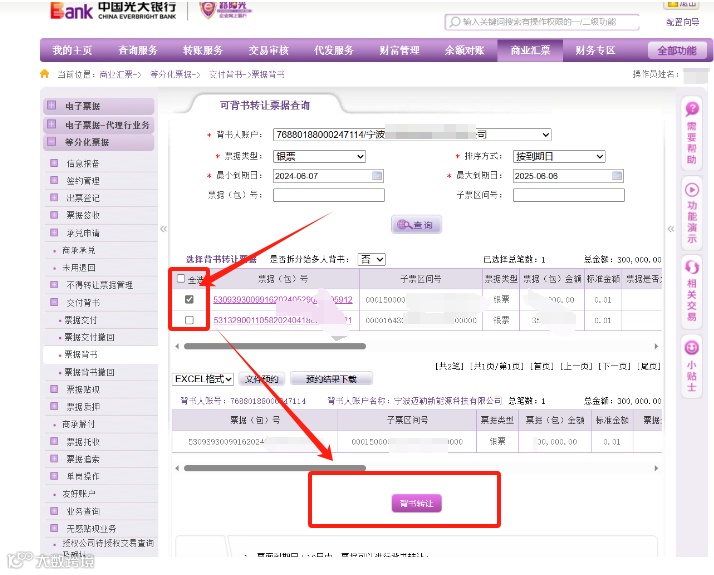
Task: Focus the 子票区间号 input field
Action: [569, 195]
